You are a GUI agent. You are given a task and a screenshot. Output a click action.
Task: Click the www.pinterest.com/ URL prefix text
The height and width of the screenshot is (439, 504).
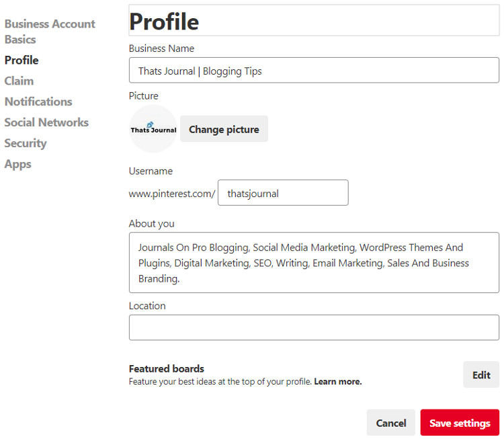172,194
